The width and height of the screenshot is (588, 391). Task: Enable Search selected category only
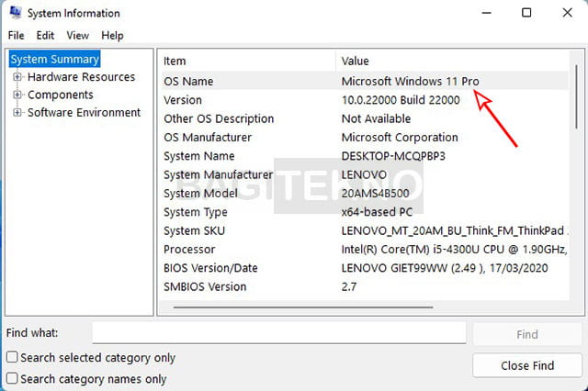(x=12, y=358)
